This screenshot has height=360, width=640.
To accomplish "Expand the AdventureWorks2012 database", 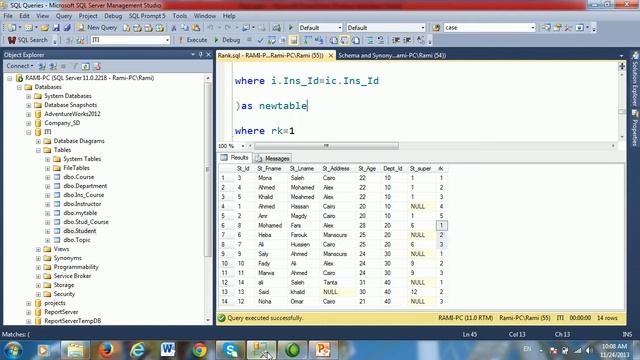I will click(29, 114).
